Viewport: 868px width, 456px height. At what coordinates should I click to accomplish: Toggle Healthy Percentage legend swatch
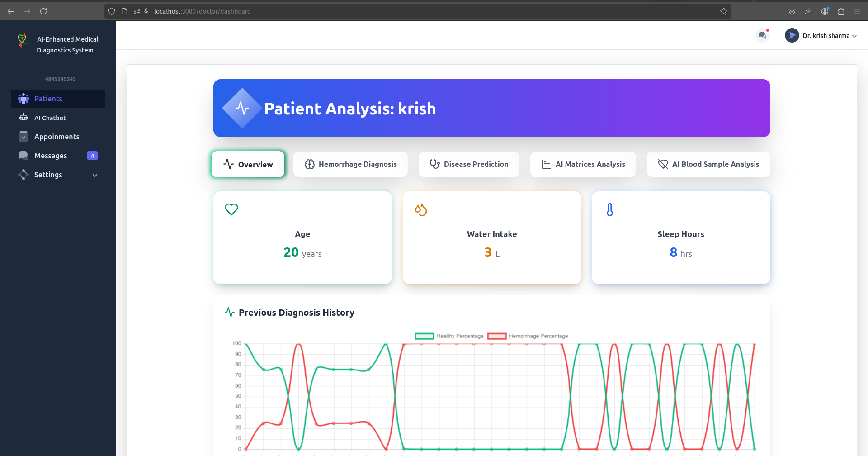coord(425,336)
